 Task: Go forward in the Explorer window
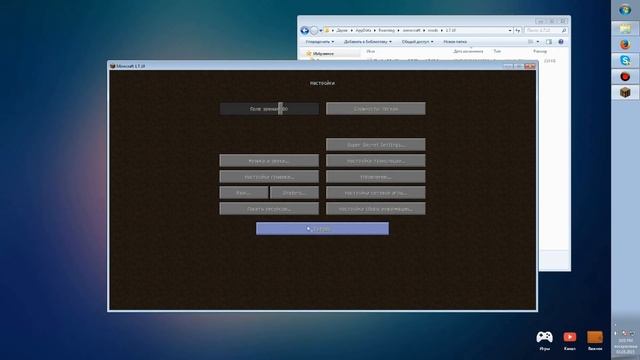pyautogui.click(x=313, y=31)
